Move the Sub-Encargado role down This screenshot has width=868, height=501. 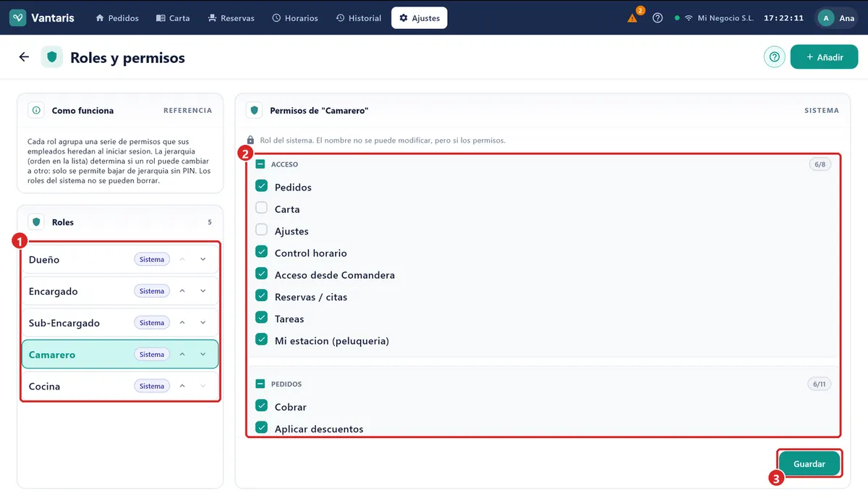203,323
